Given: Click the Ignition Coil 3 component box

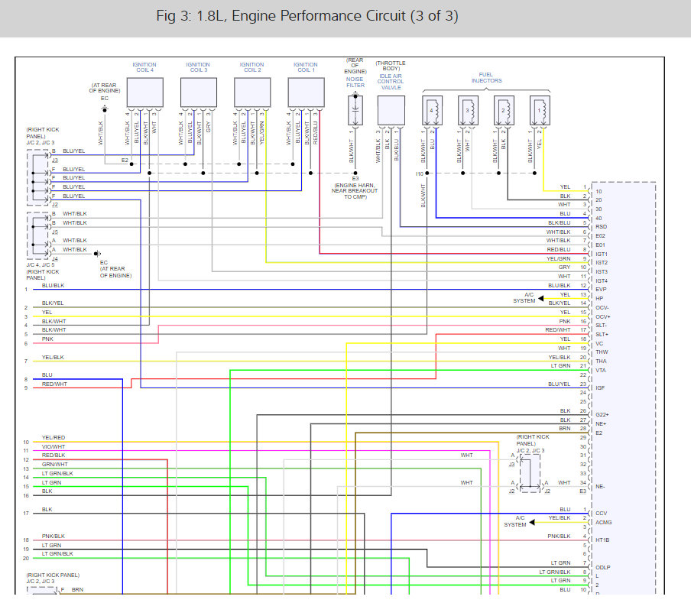Looking at the screenshot, I should tap(199, 92).
